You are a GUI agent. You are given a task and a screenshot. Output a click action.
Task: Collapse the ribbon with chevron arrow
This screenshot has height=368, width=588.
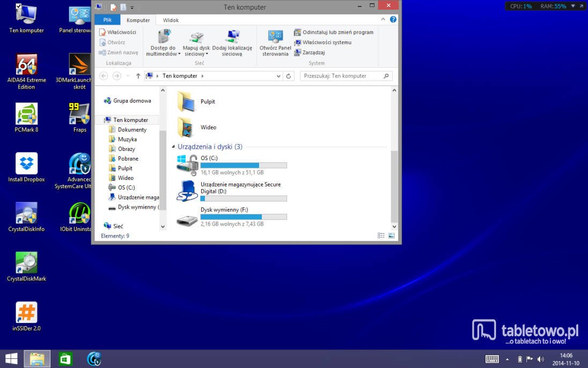[383, 19]
